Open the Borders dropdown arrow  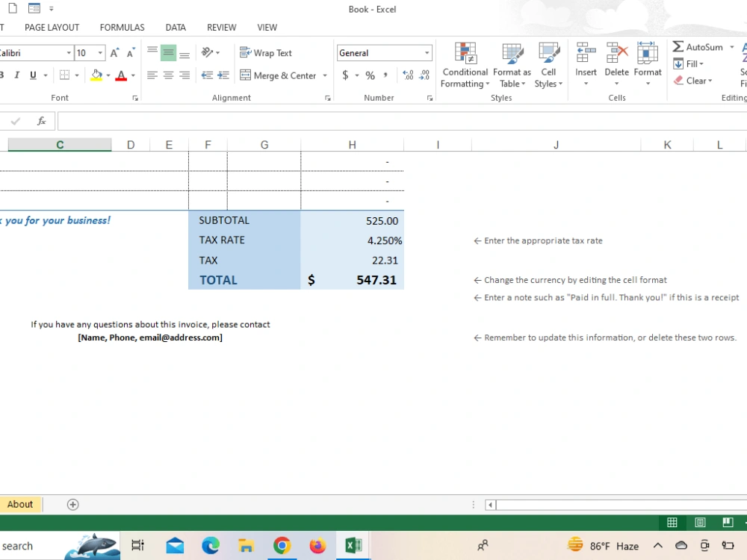tap(77, 75)
